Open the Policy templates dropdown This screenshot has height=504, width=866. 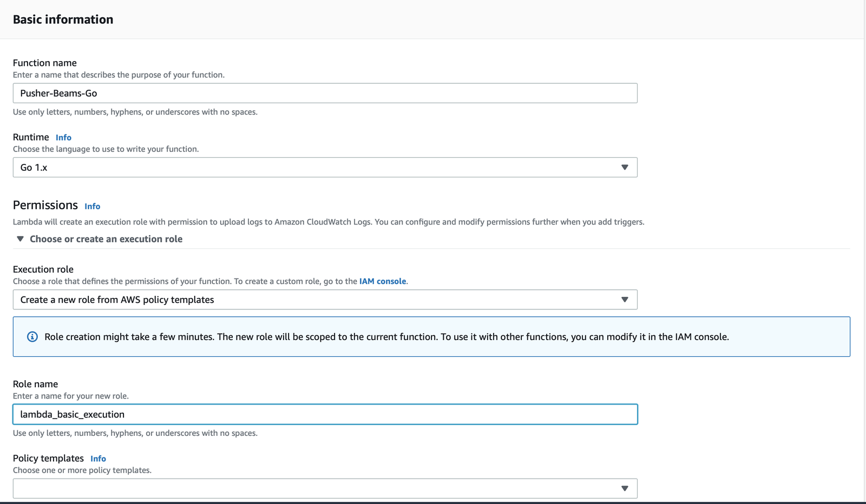[325, 488]
